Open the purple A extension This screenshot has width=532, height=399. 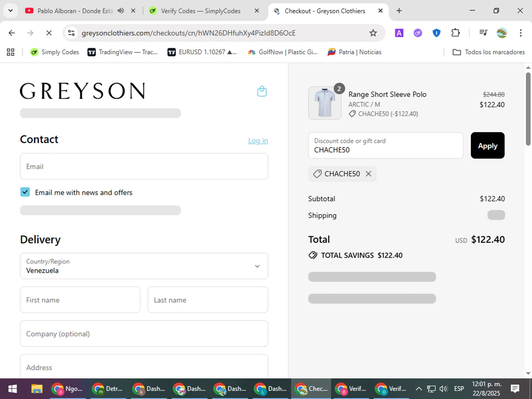(x=399, y=33)
